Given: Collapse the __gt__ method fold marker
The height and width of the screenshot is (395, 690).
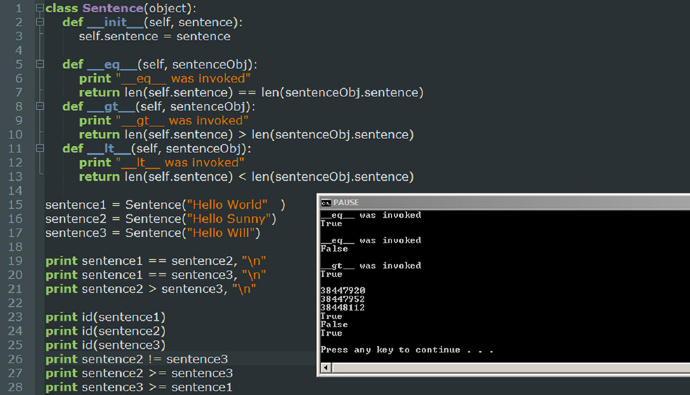Looking at the screenshot, I should (40, 106).
